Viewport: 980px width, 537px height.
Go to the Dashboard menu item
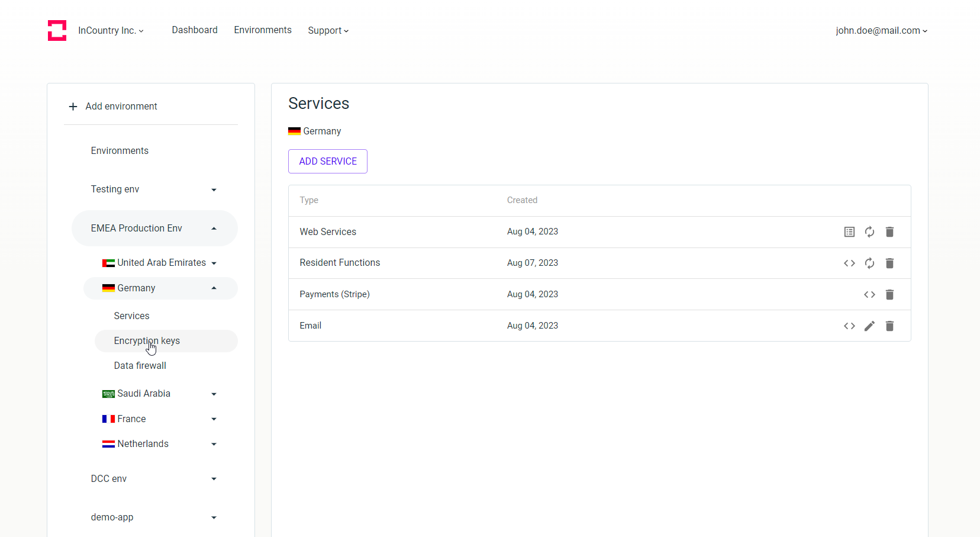(x=195, y=30)
